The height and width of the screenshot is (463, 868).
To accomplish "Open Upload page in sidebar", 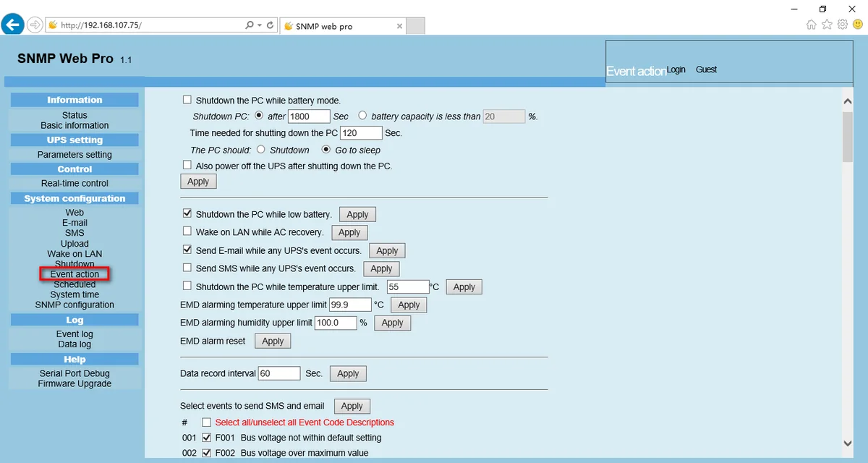I will 75,243.
